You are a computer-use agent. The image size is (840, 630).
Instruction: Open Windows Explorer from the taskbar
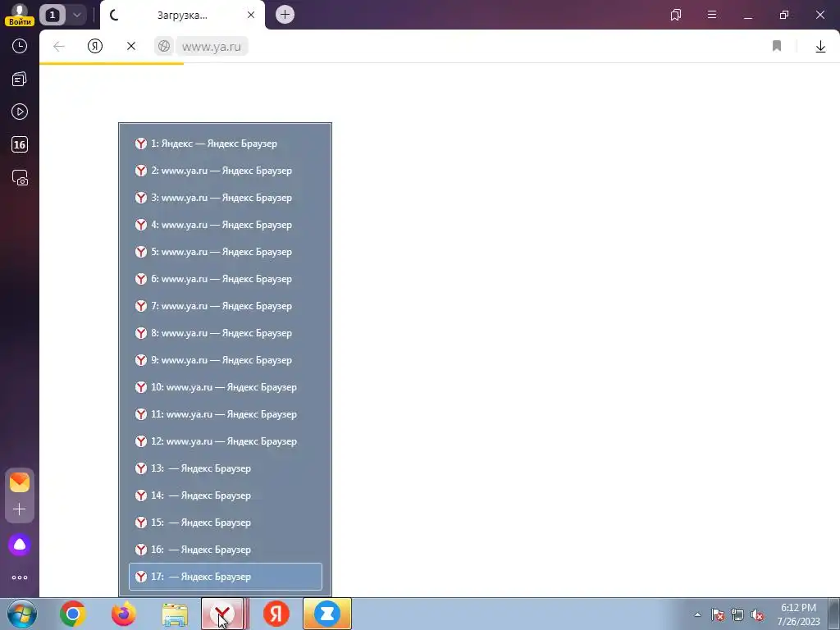(x=175, y=614)
